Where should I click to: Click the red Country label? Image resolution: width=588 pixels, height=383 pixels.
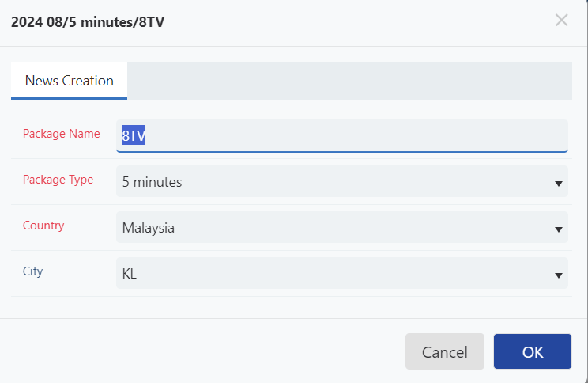43,226
